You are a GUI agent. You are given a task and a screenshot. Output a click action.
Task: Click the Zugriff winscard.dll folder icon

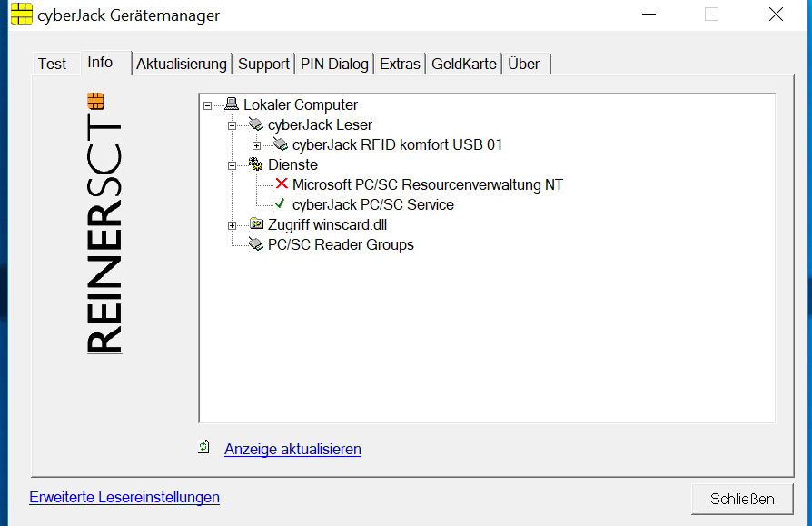point(256,223)
